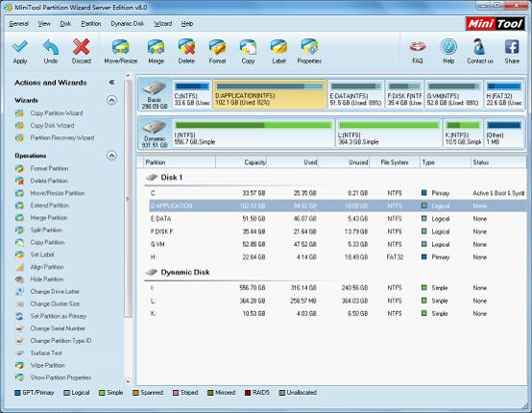Choose Align Partition operation
The width and height of the screenshot is (532, 413).
[47, 267]
